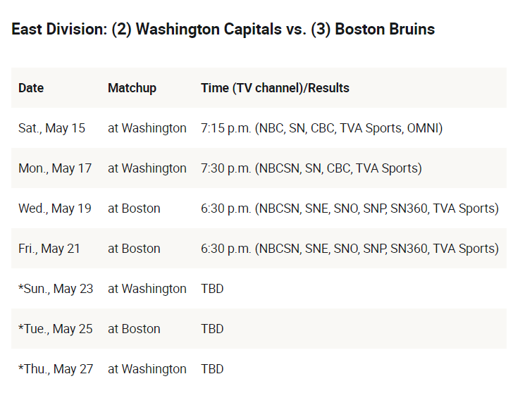This screenshot has width=532, height=405.
Task: Click May 19 game's 6:30 p.m. listing
Action: (349, 208)
